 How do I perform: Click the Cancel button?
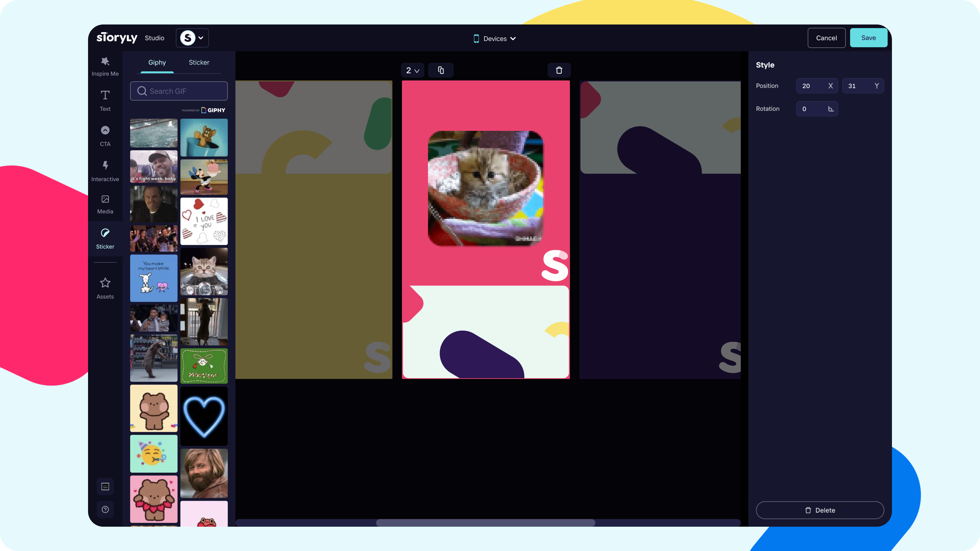(x=826, y=38)
